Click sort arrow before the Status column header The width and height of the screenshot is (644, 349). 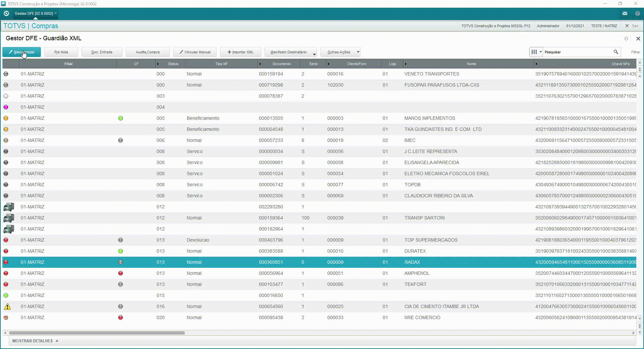(x=158, y=64)
